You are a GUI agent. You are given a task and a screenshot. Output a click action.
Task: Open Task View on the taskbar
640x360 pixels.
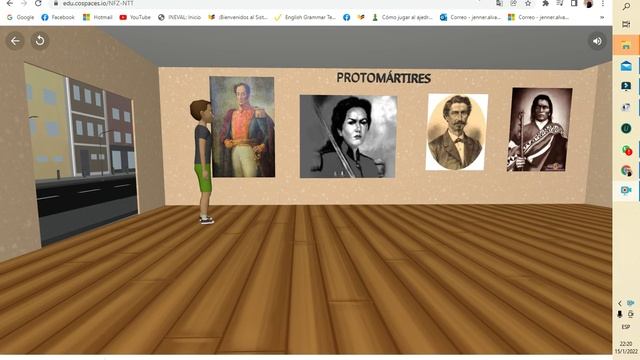pyautogui.click(x=626, y=25)
